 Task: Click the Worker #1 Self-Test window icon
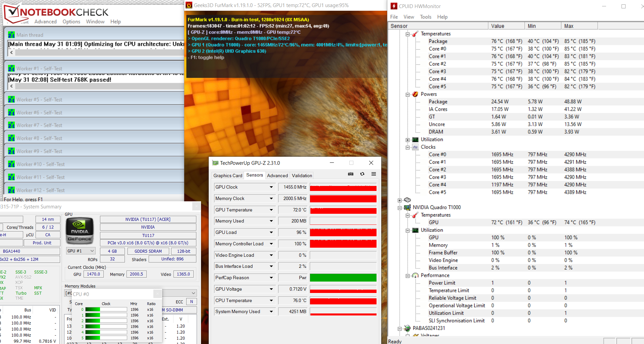point(11,68)
